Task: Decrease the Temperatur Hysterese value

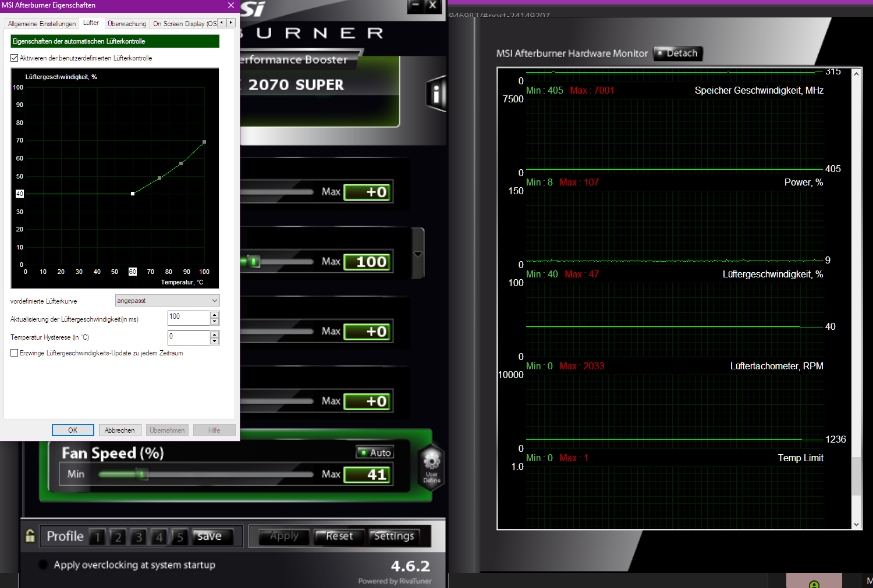Action: pyautogui.click(x=215, y=341)
